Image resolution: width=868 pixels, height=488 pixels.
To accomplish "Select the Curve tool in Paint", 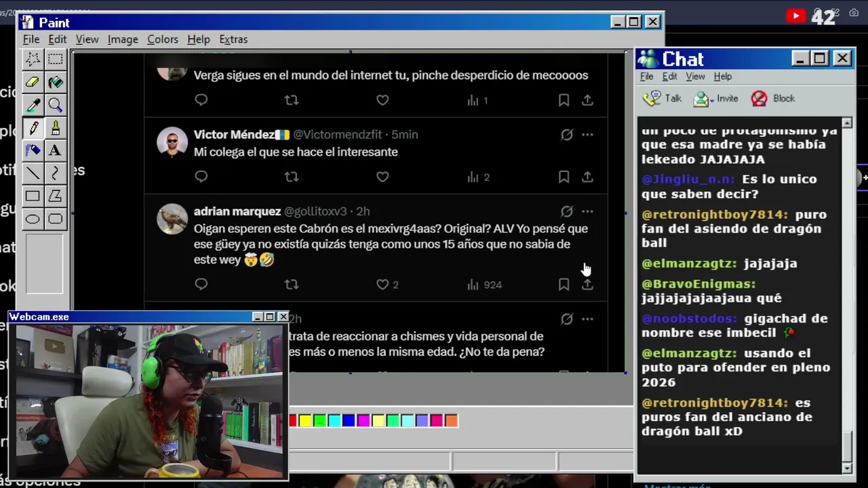I will (56, 174).
